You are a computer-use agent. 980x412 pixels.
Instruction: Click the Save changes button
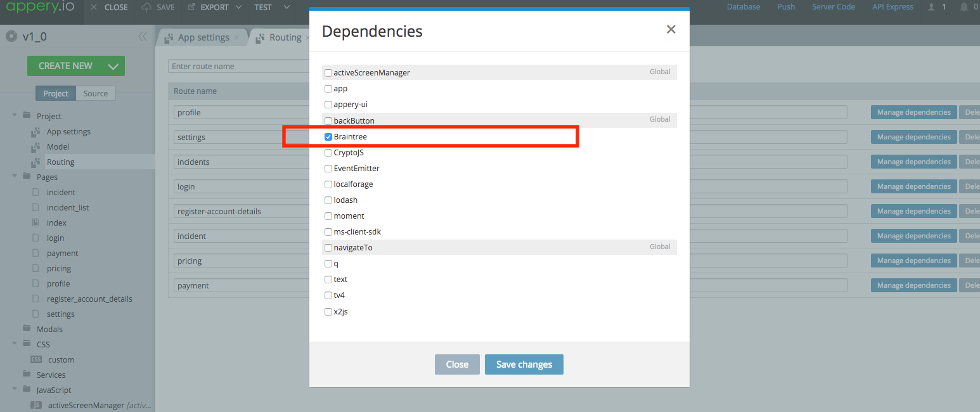pos(524,364)
